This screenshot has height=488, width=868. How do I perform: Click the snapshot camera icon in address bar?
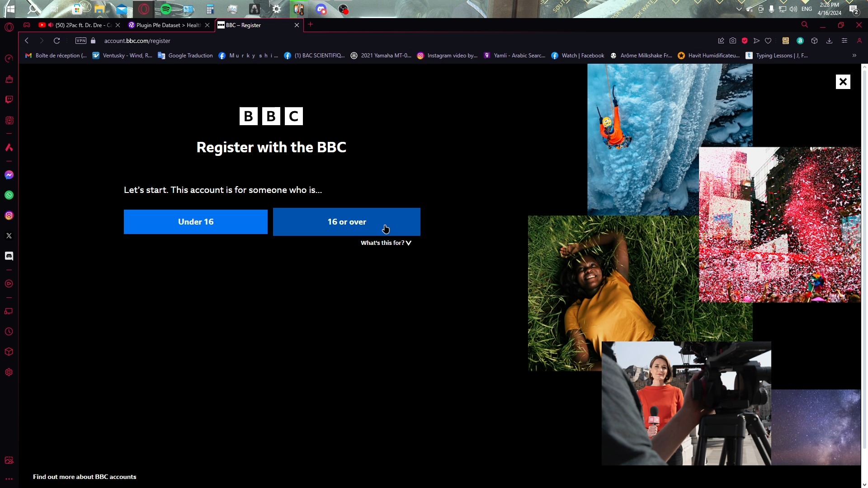click(x=733, y=41)
